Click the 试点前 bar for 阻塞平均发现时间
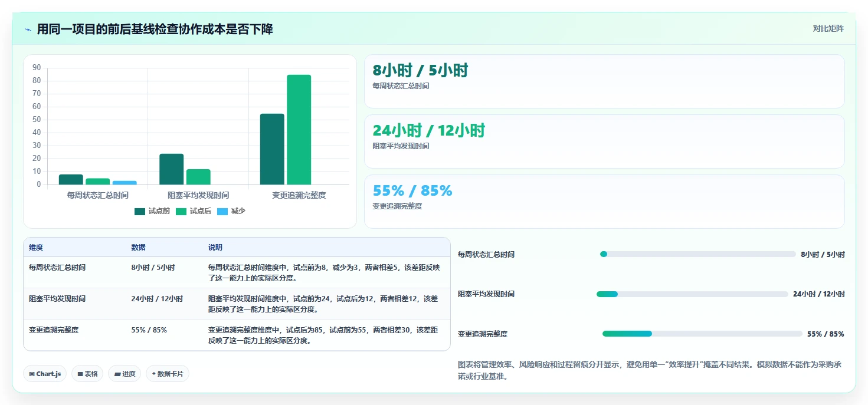Viewport: 868px width, 405px height. [x=171, y=169]
